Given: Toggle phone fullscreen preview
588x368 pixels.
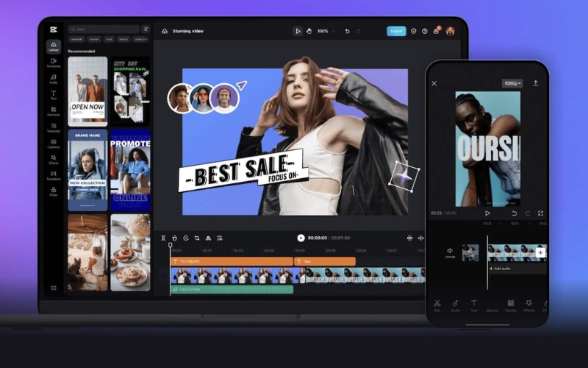Looking at the screenshot, I should click(x=540, y=213).
